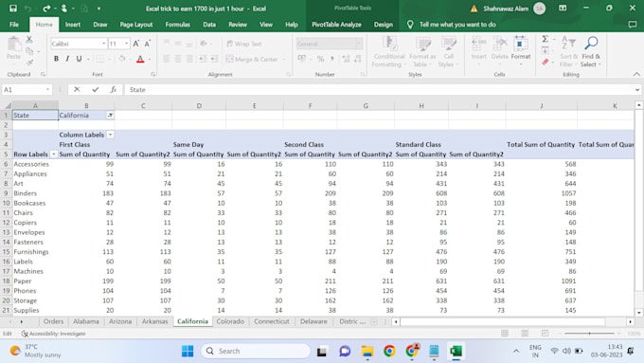Viewport: 644px width, 363px height.
Task: Open the PivotTable Analyze tab
Action: coord(336,25)
